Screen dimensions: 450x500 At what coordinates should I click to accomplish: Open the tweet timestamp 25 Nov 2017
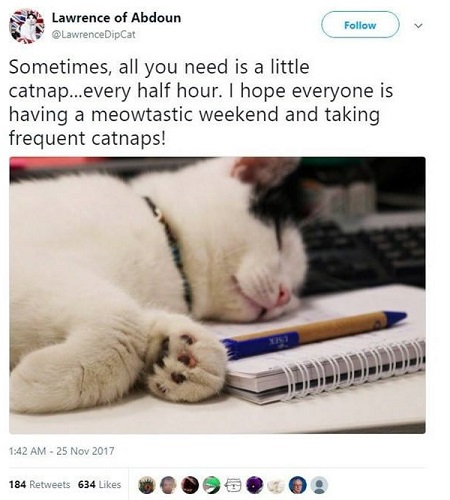tap(62, 451)
